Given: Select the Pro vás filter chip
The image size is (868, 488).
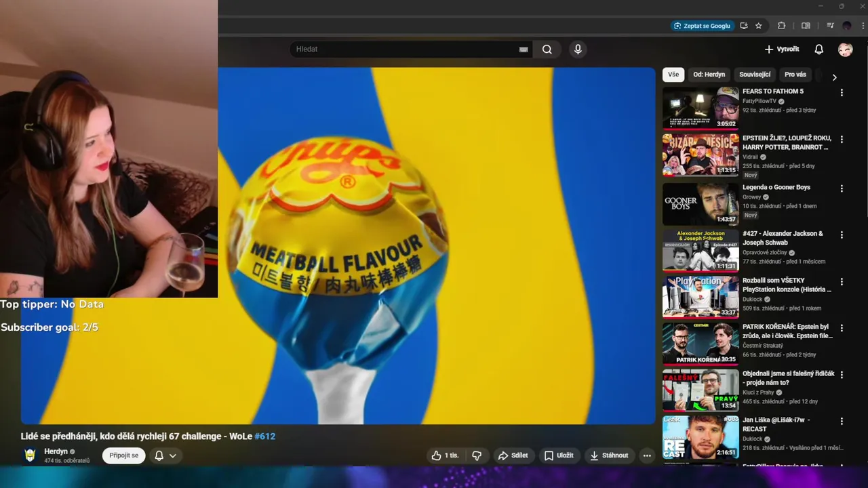Looking at the screenshot, I should pyautogui.click(x=795, y=75).
